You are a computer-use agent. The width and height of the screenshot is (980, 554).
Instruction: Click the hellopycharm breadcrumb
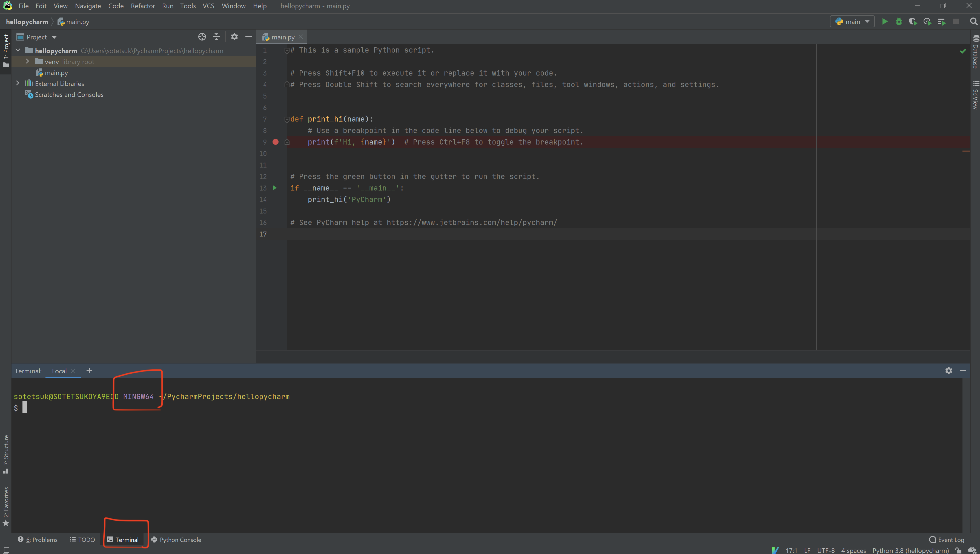tap(27, 22)
